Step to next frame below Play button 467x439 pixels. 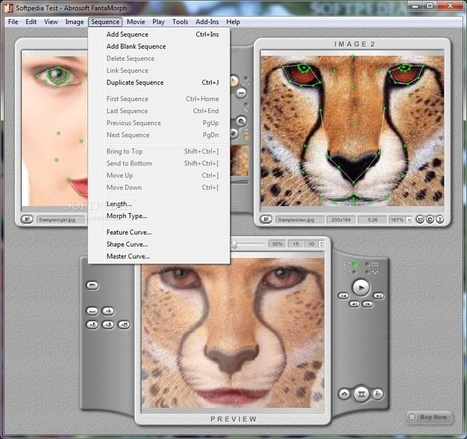[x=368, y=304]
